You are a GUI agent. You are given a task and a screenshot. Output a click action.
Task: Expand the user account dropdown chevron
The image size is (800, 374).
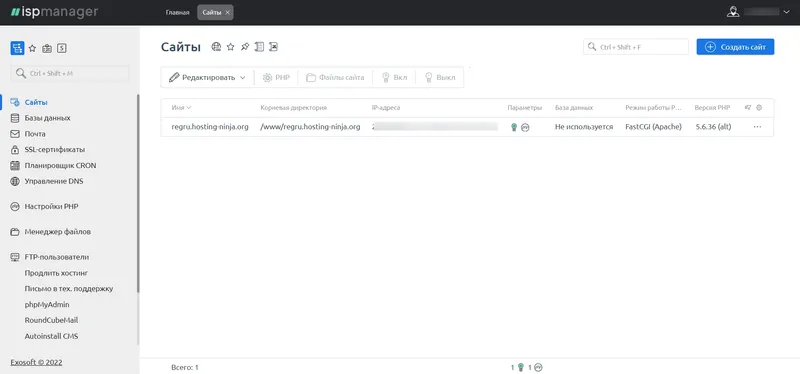(x=786, y=12)
